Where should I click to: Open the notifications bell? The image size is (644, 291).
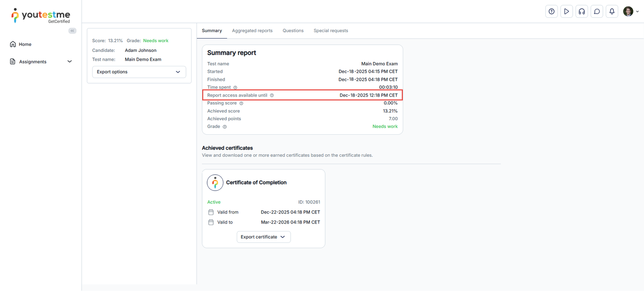(612, 12)
